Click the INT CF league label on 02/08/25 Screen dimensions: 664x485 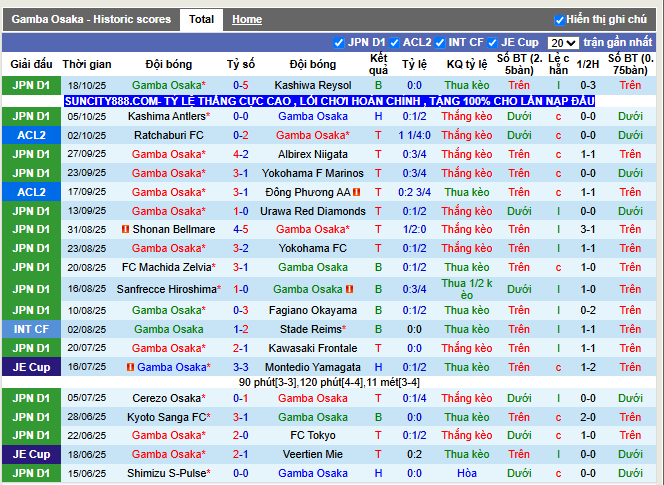(x=31, y=329)
